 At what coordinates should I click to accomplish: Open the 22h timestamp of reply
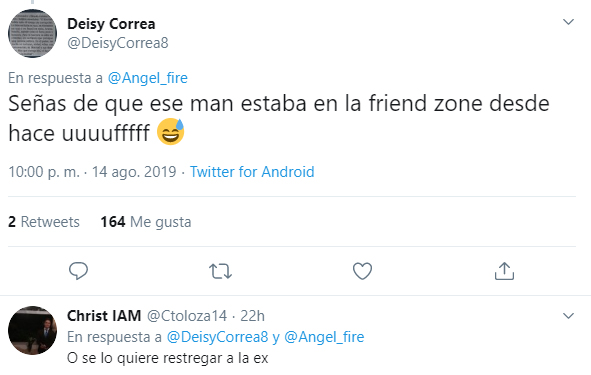[x=252, y=316]
